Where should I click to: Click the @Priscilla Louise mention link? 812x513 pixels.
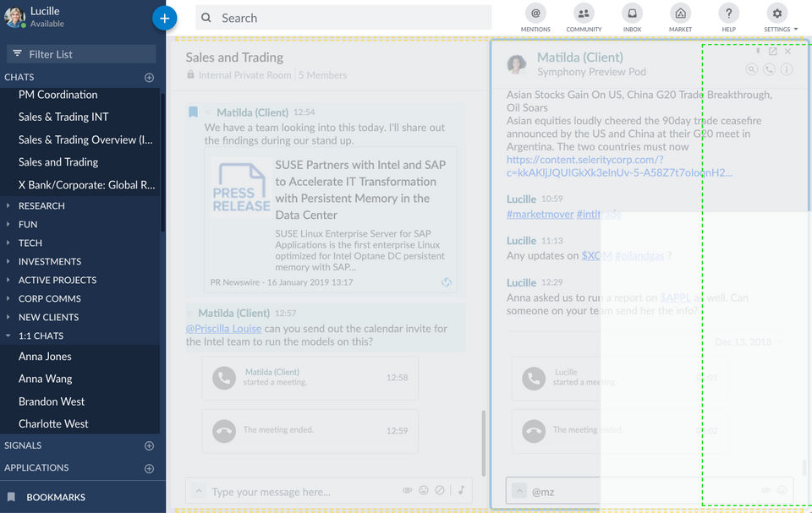[223, 329]
